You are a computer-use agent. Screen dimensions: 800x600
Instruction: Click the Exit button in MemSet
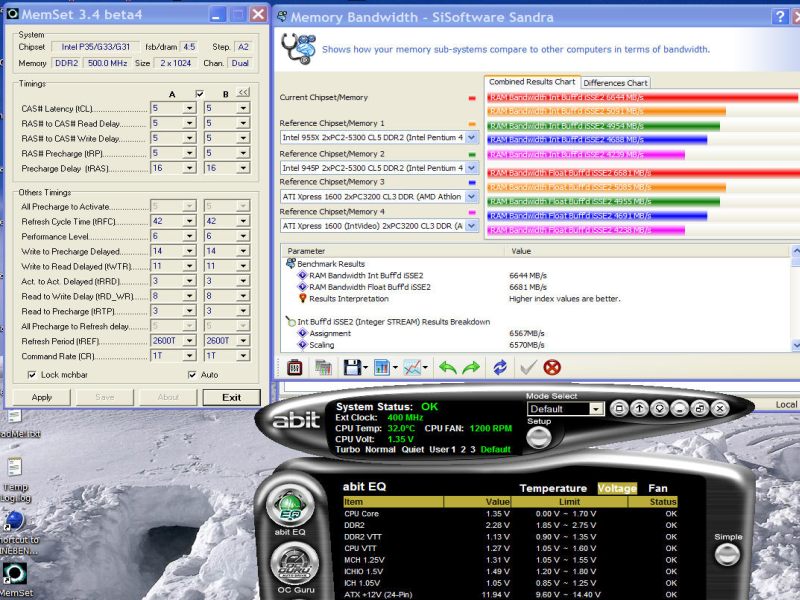pyautogui.click(x=232, y=397)
